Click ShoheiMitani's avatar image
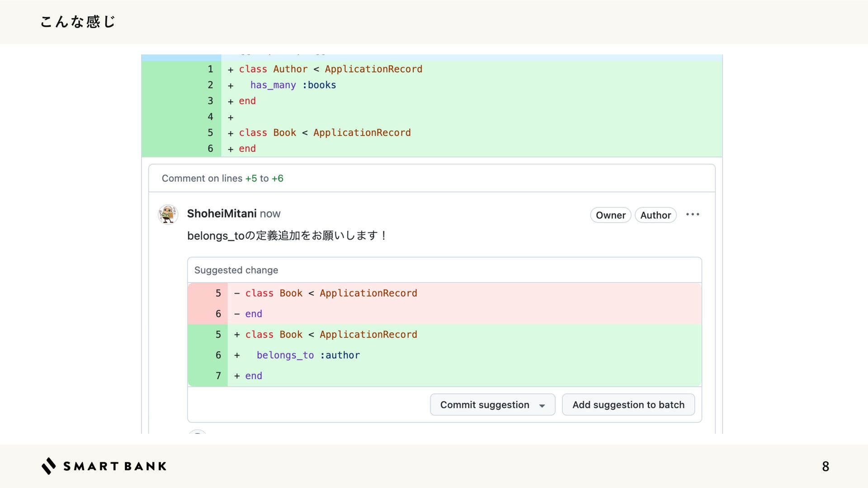This screenshot has height=488, width=868. (x=168, y=214)
